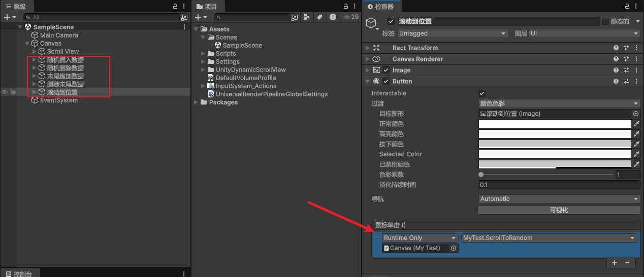644x277 pixels.
Task: Switch to the 项目 tab
Action: (x=208, y=7)
